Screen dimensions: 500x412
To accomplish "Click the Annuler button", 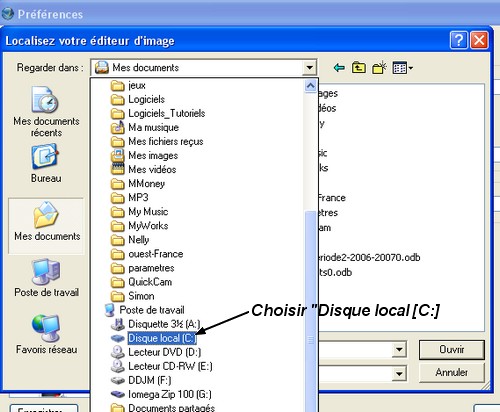I will coord(451,372).
